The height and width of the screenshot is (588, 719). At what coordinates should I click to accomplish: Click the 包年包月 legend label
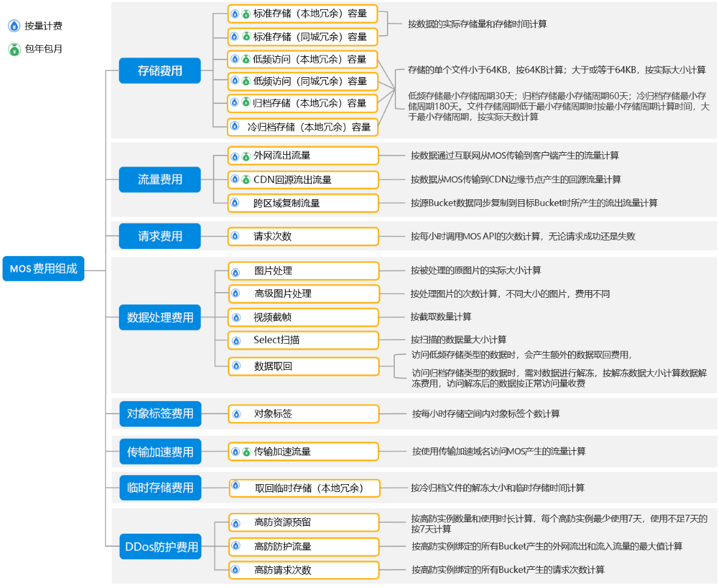point(43,49)
